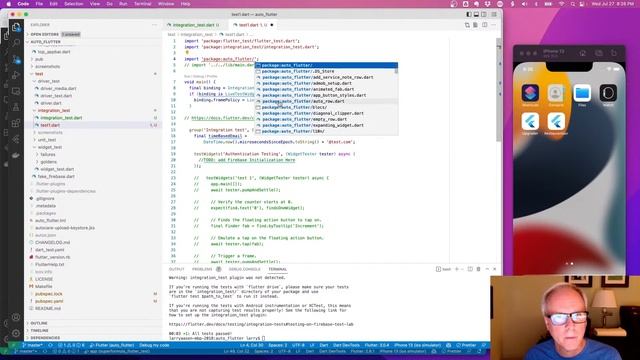The image size is (640, 360).
Task: Toggle the primary sidebar layout icon
Action: [469, 14]
